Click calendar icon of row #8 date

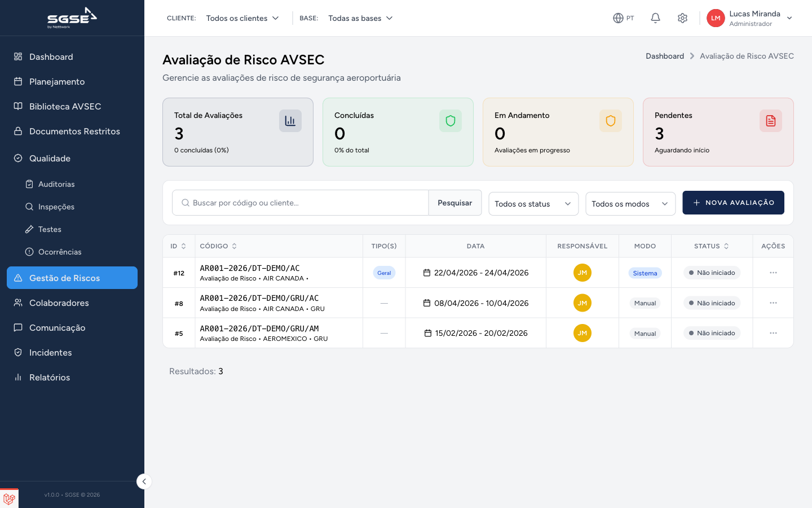tap(427, 303)
